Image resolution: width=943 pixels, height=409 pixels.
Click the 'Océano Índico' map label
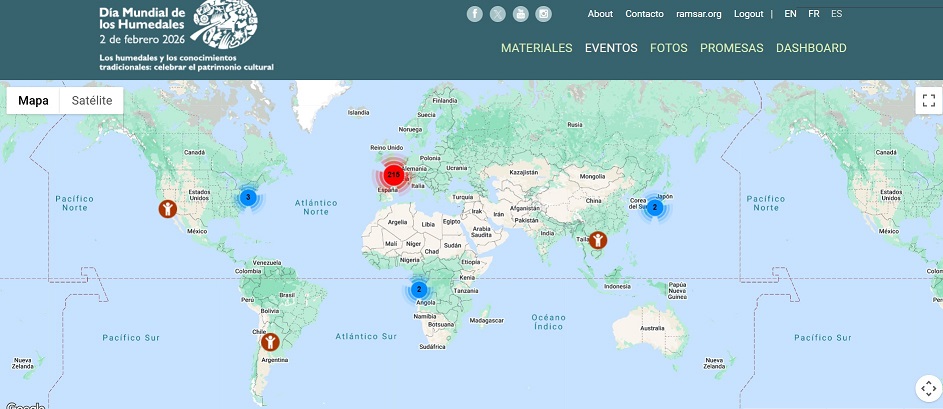pyautogui.click(x=548, y=322)
